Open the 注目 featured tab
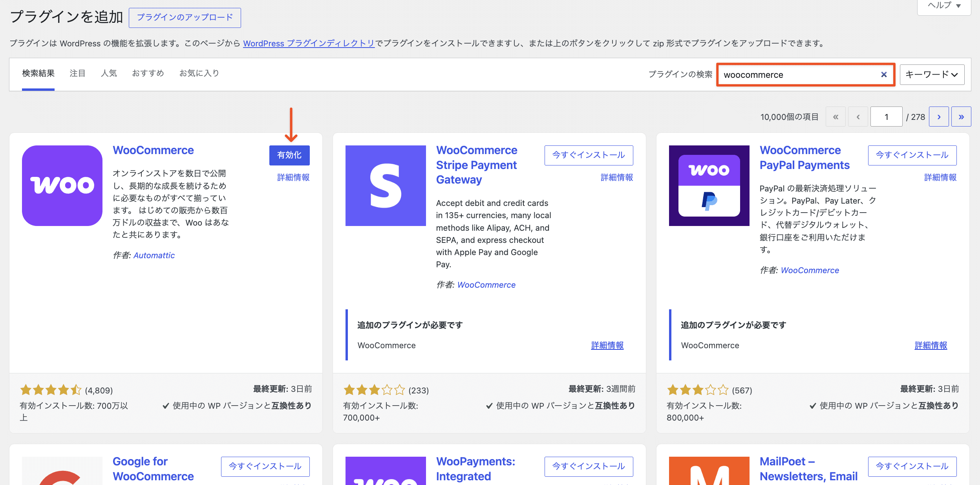The image size is (980, 485). point(77,73)
